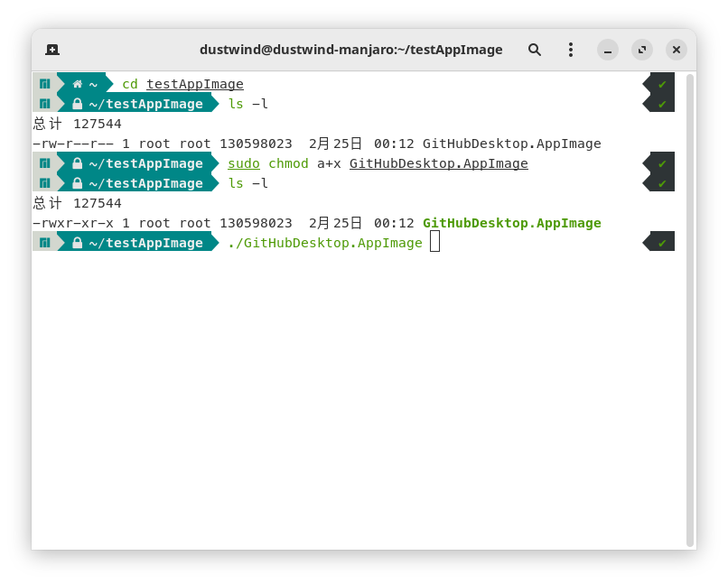Image resolution: width=728 pixels, height=584 pixels.
Task: Close the terminal window
Action: tap(677, 50)
